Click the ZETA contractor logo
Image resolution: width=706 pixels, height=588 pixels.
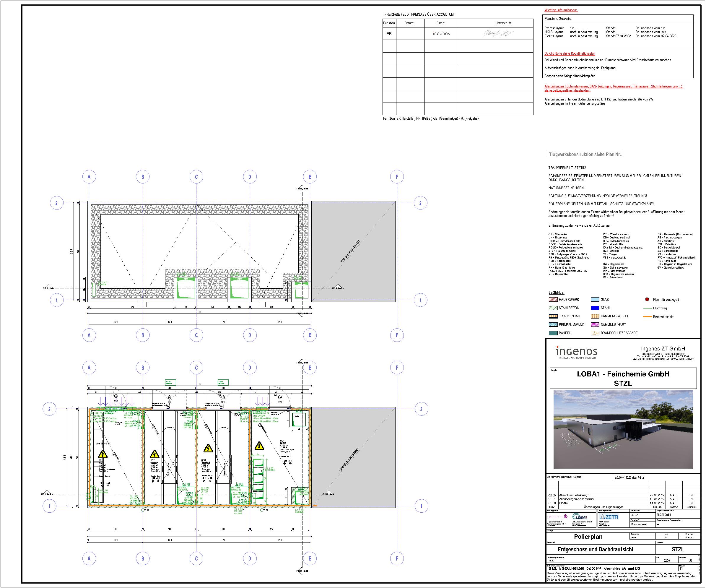point(609,517)
